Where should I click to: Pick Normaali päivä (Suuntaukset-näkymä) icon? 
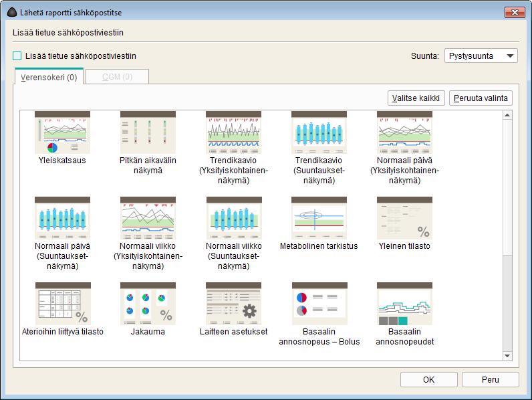click(62, 218)
